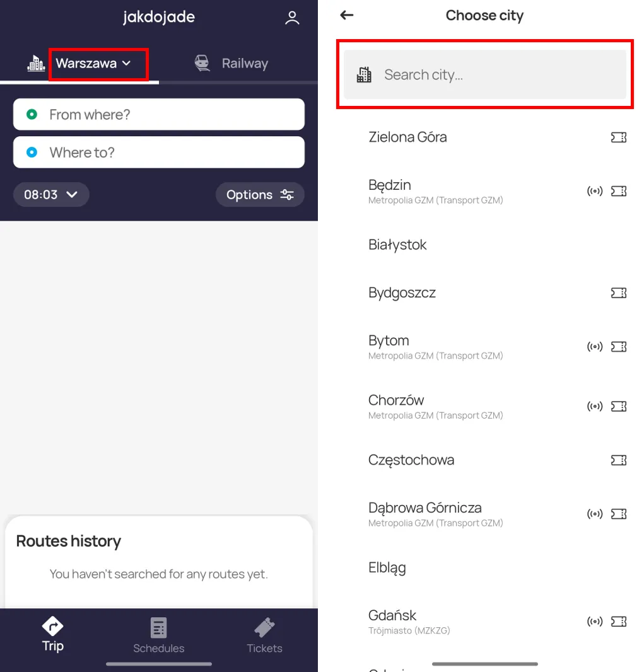644x672 pixels.
Task: Tap the Search city field
Action: (484, 74)
